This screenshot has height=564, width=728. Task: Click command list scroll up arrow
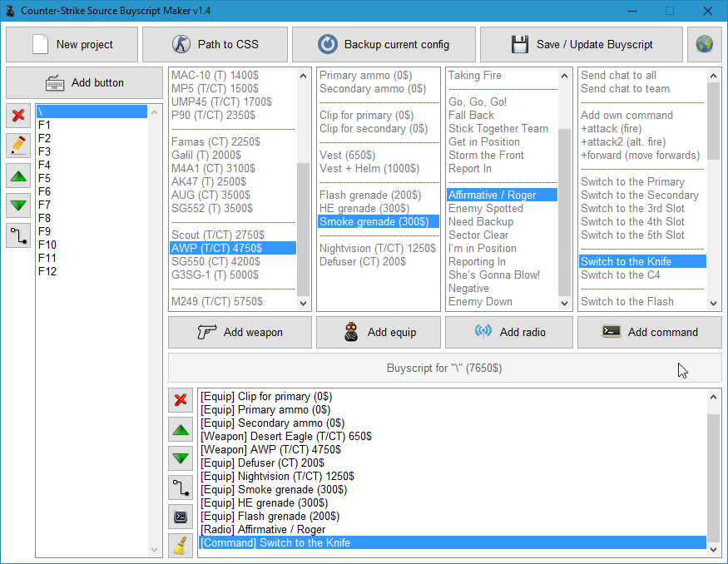(714, 75)
